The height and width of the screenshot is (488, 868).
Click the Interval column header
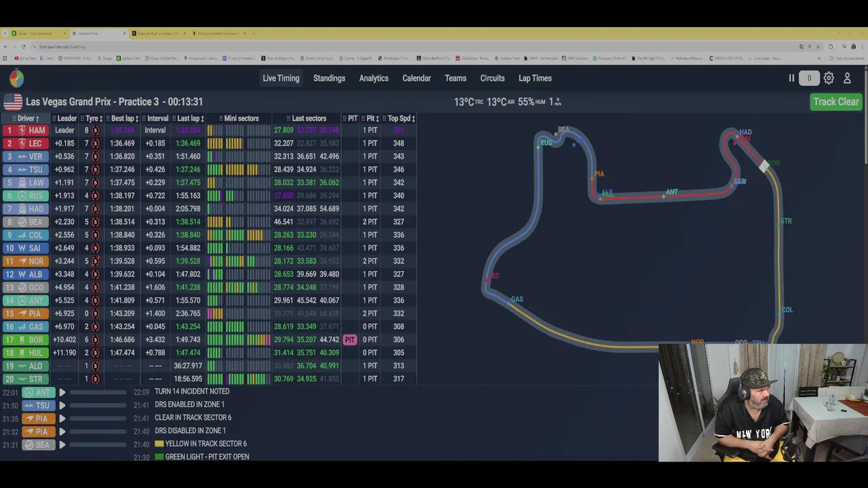(x=155, y=119)
